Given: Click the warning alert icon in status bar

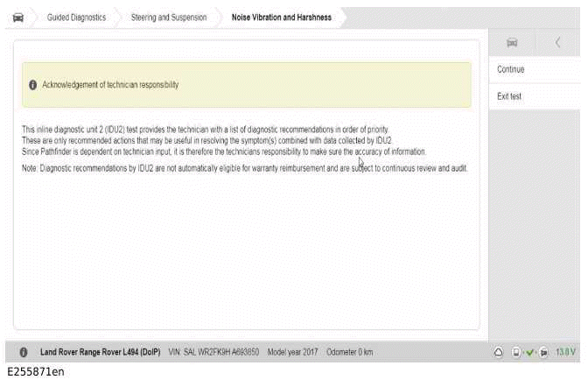Looking at the screenshot, I should (x=499, y=352).
